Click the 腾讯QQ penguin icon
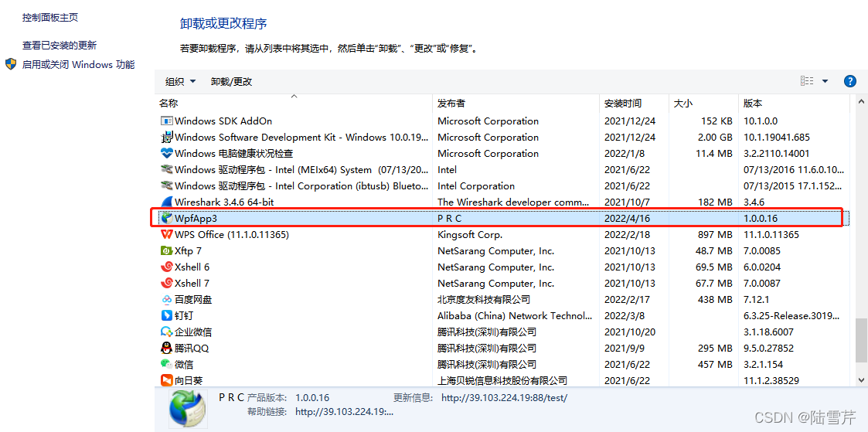This screenshot has height=432, width=868. coord(167,348)
